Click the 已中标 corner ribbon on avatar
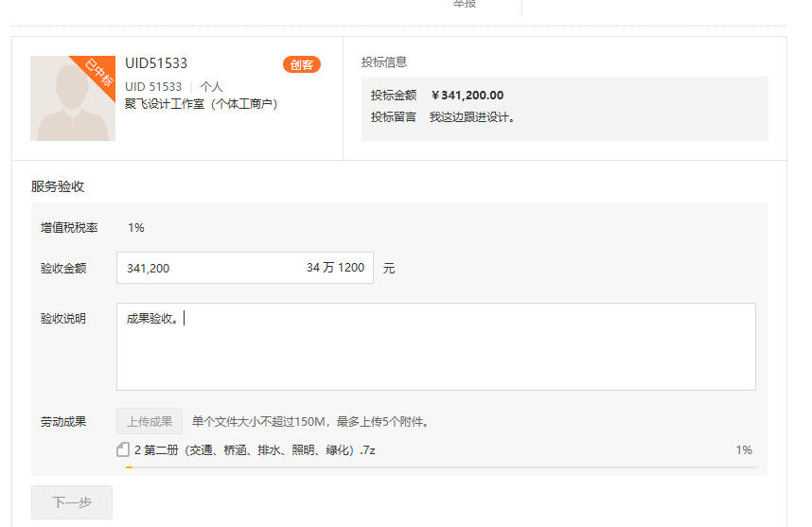 click(x=99, y=72)
